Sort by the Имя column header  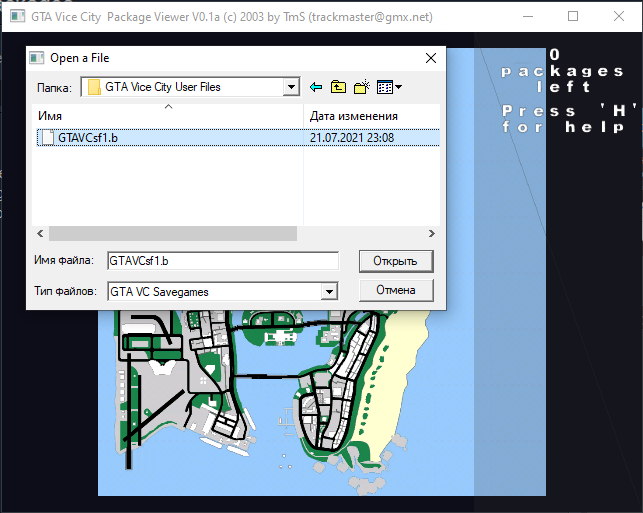(x=168, y=116)
